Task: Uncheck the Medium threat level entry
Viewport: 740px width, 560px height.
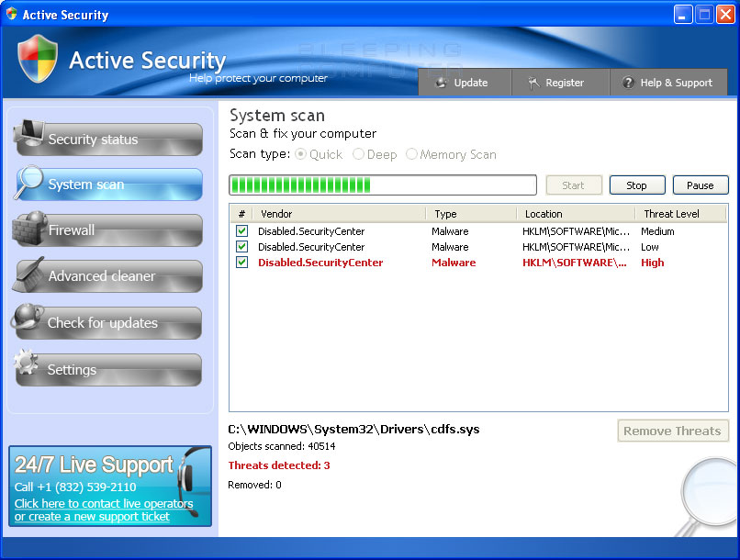Action: tap(241, 231)
